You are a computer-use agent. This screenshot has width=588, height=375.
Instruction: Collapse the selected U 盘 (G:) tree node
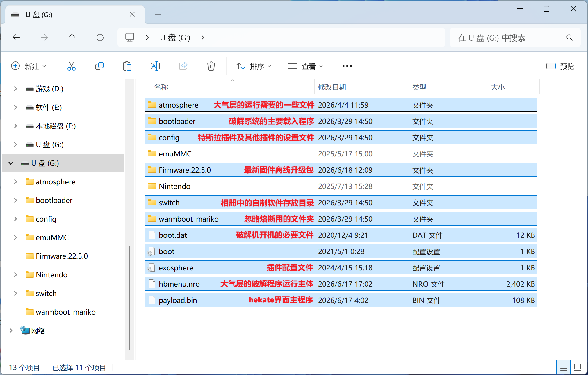tap(11, 163)
